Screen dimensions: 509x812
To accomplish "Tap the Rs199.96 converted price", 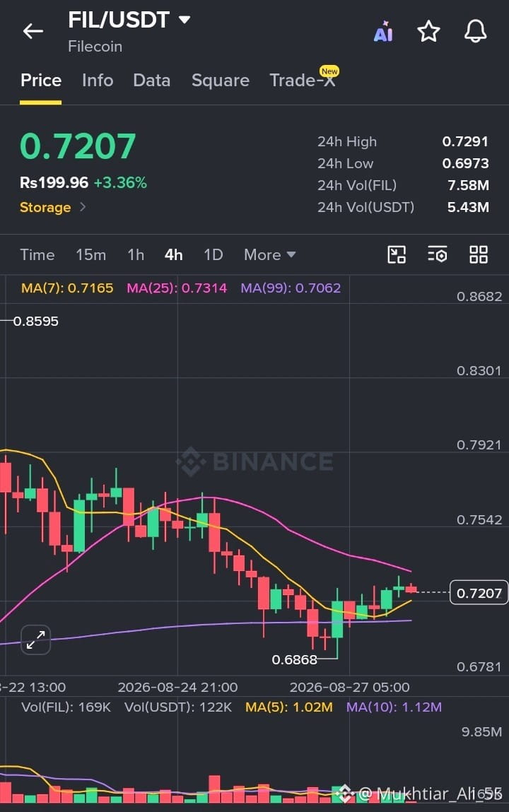I will coord(54,182).
